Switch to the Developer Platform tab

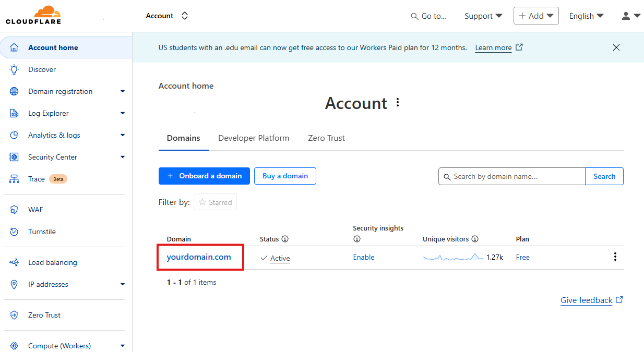pyautogui.click(x=254, y=138)
